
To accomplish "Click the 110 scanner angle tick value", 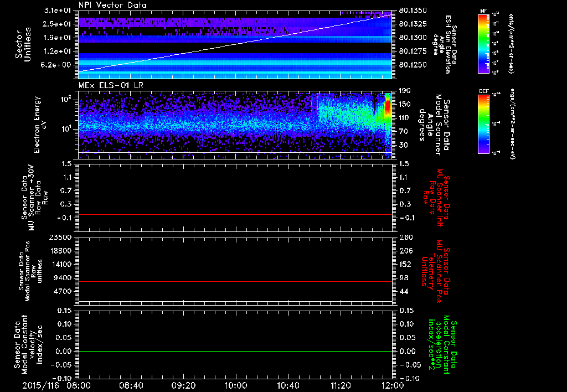I will (405, 118).
